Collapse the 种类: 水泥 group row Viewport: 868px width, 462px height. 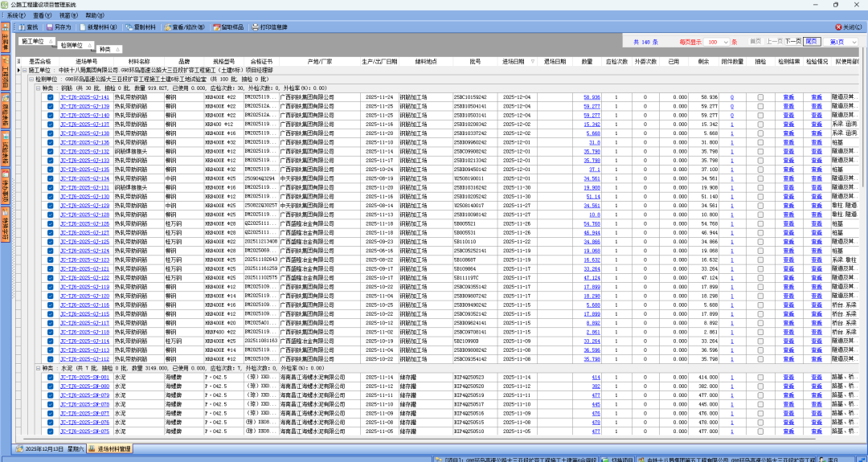tap(37, 368)
